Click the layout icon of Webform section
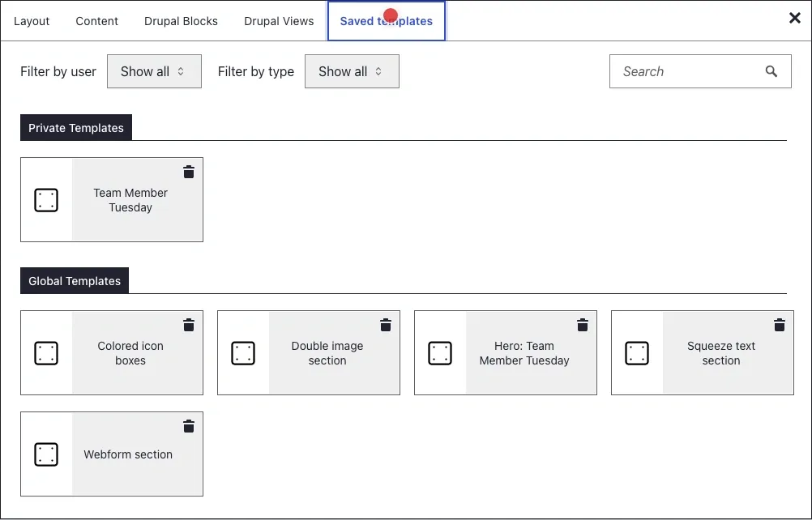Screen dimensions: 812x520 click(x=46, y=454)
